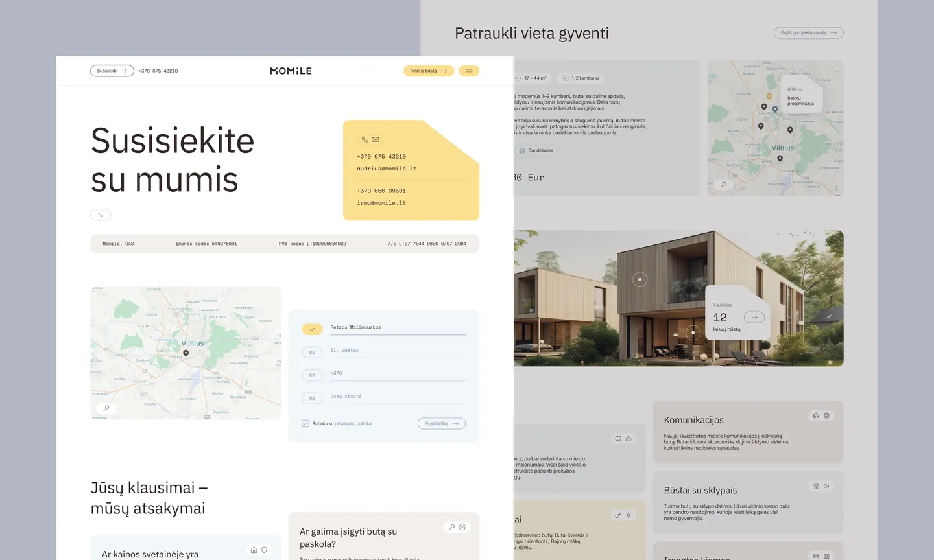Click the check-circle icon on the paskola question card

coord(462,527)
